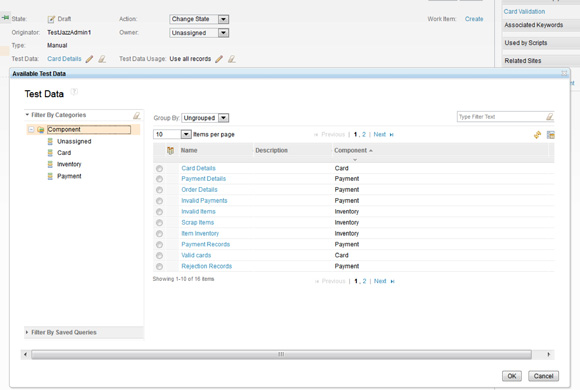
Task: Click Next in bottom pagination
Action: [x=380, y=281]
